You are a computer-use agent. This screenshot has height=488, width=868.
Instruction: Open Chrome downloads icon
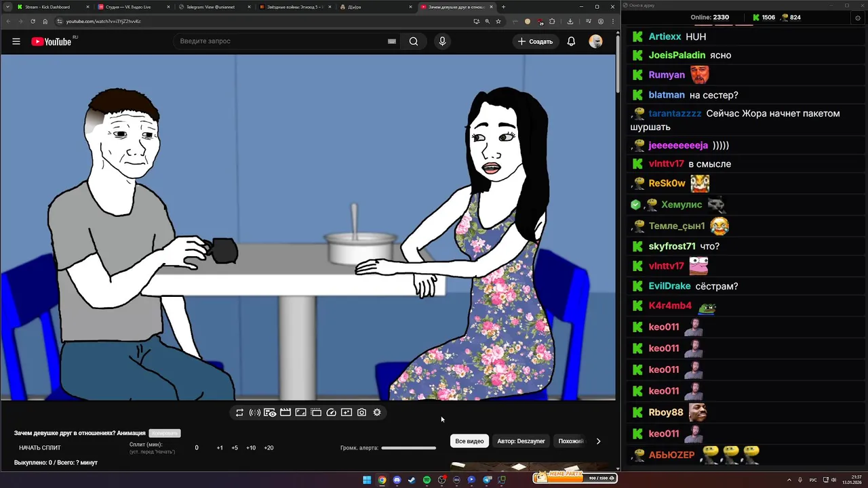coord(570,21)
